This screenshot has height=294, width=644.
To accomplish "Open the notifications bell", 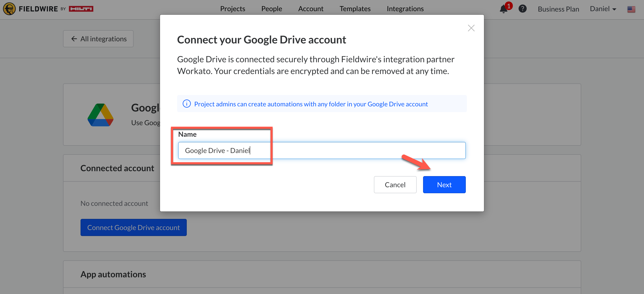I will (503, 9).
